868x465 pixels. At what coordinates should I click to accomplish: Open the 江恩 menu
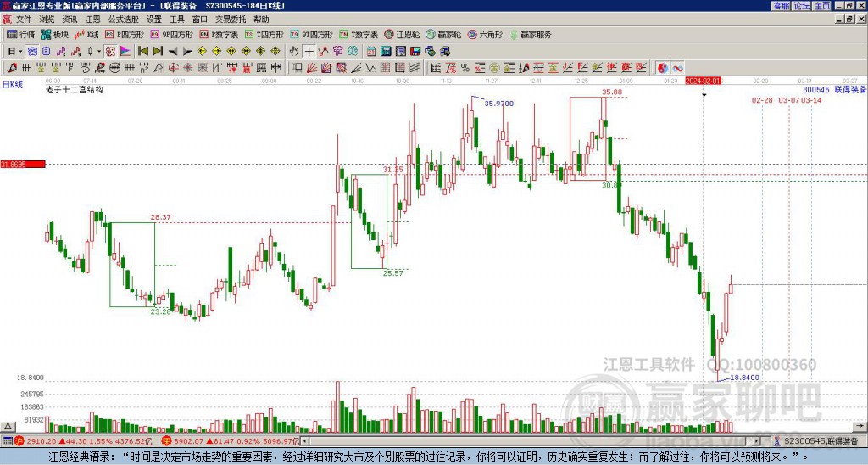(x=93, y=20)
